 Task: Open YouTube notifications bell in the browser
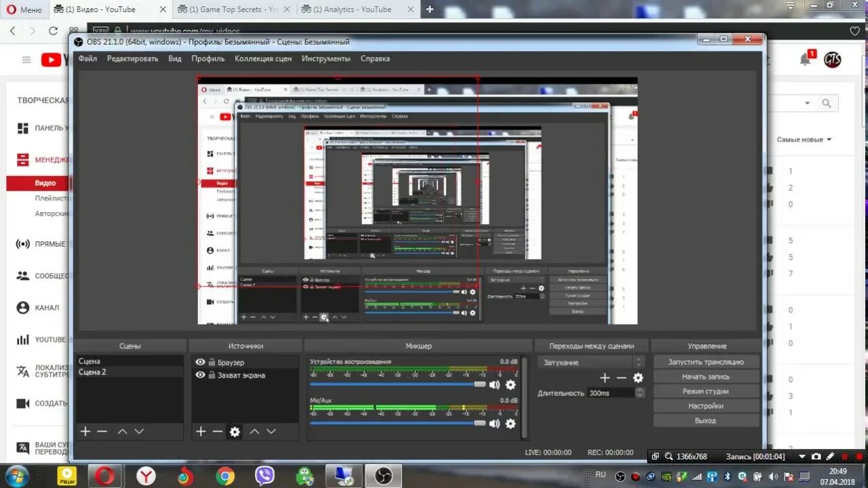(805, 60)
